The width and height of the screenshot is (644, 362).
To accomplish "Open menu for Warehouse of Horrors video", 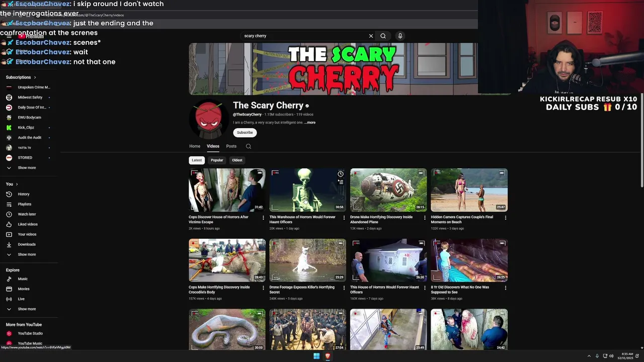I will click(344, 218).
